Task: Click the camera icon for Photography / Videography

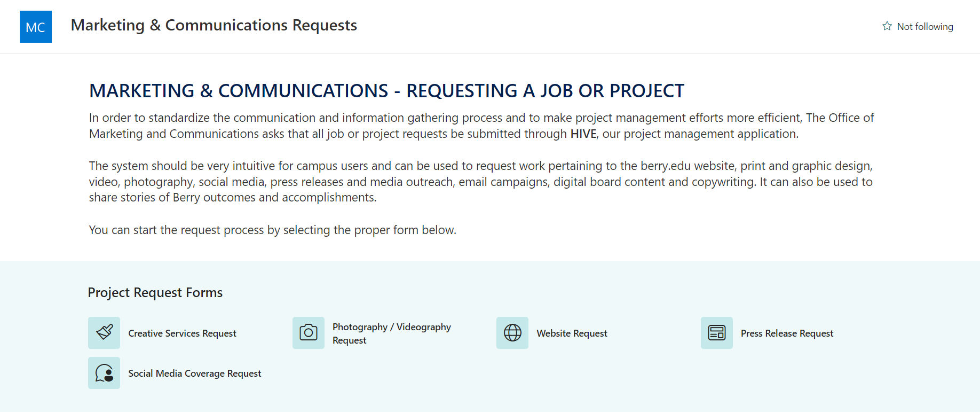Action: click(x=309, y=333)
